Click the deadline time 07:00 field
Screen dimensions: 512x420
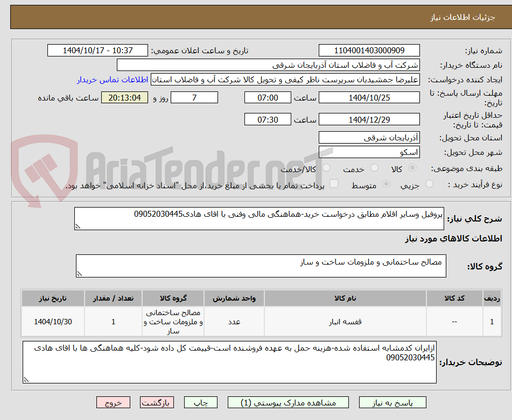(268, 97)
